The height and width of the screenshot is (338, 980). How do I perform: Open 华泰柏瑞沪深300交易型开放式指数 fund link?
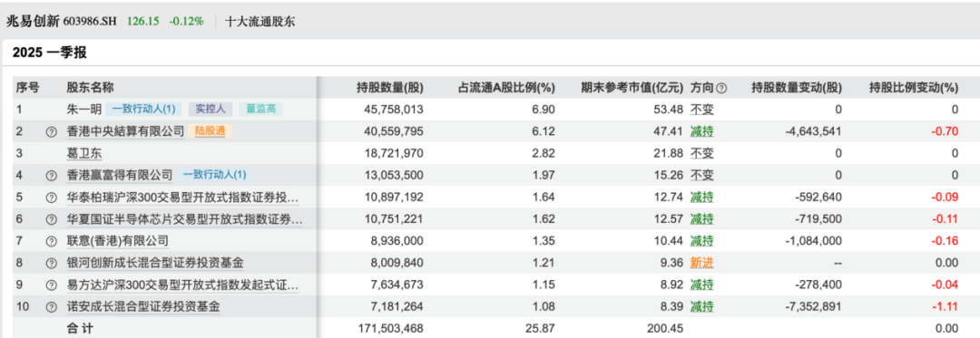coord(182,198)
